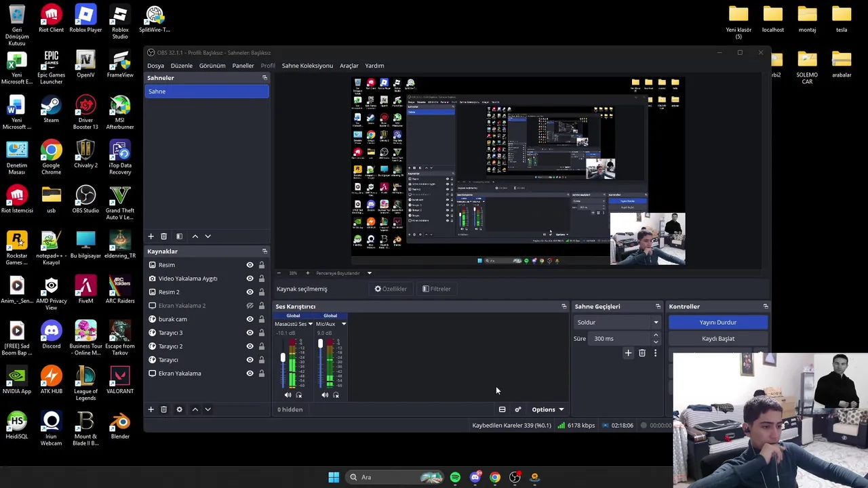This screenshot has width=868, height=488.
Task: Mute the Masaüstü Ses speaker icon
Action: tap(288, 395)
